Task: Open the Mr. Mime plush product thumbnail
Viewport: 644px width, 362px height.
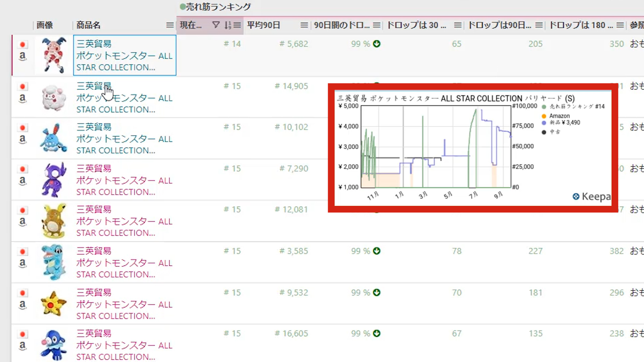Action: pos(54,55)
